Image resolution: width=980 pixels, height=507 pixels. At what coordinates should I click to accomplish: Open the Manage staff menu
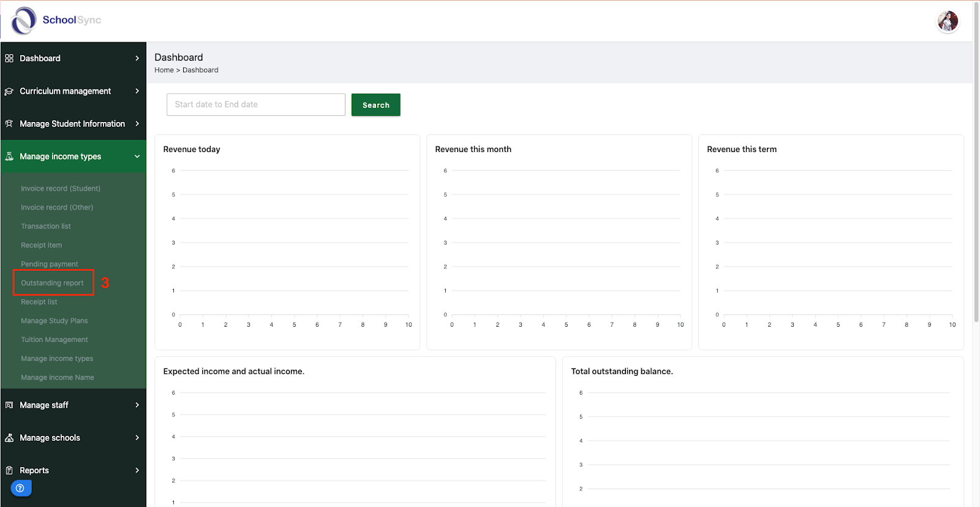[73, 405]
